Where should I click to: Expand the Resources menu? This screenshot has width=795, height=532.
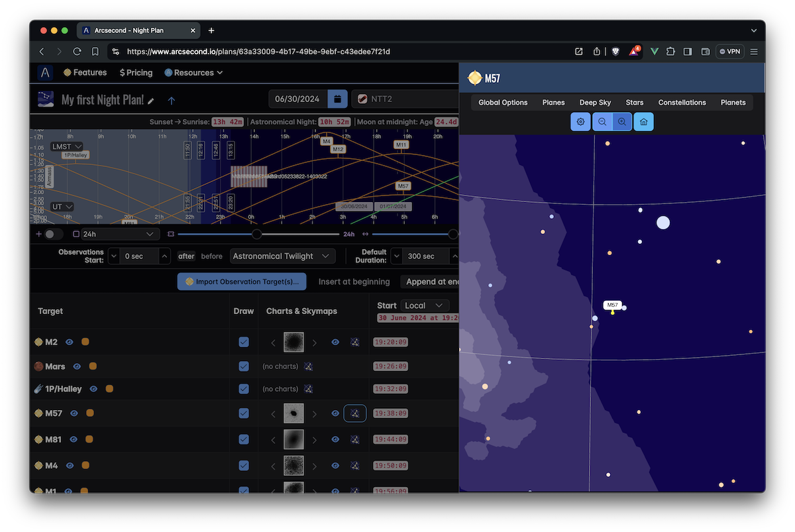(193, 73)
